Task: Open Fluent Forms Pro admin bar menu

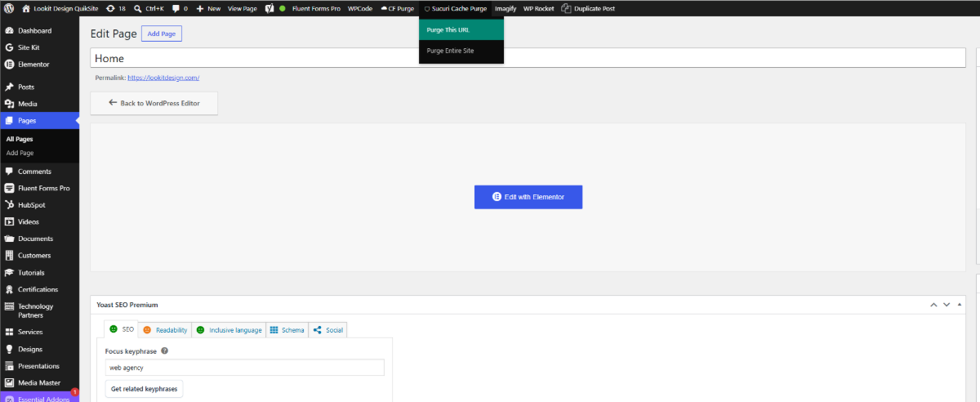Action: 316,8
